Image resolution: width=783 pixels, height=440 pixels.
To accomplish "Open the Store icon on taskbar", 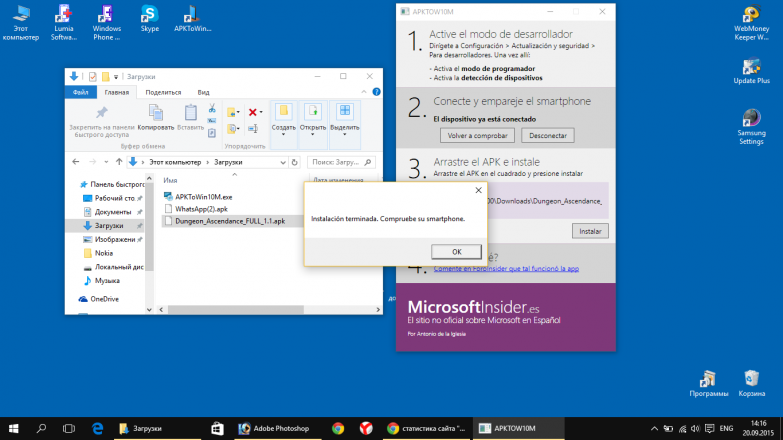I will 217,429.
